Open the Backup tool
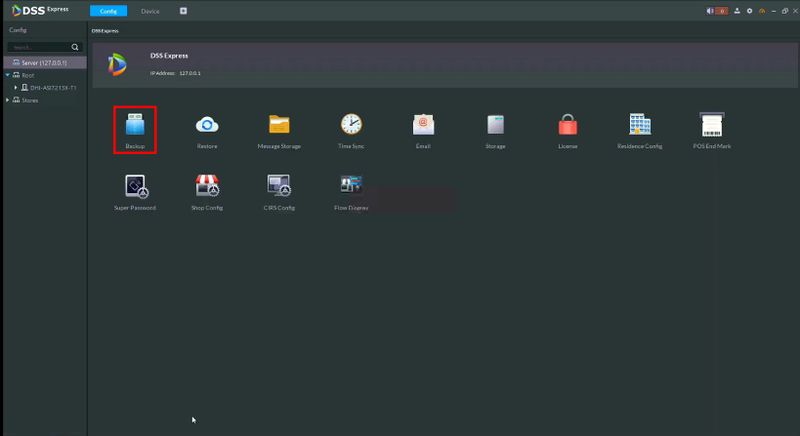 coord(135,130)
